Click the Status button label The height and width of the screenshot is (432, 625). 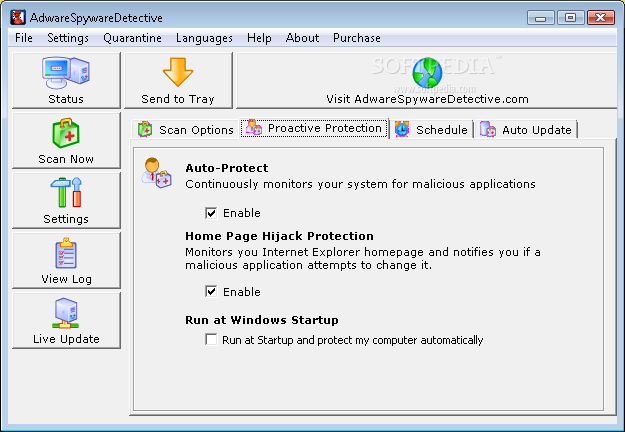coord(66,99)
